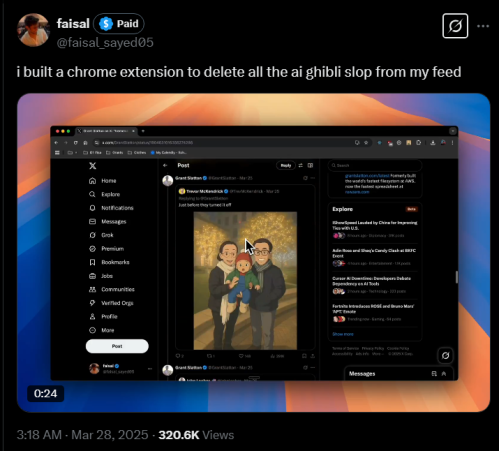Image resolution: width=499 pixels, height=451 pixels.
Task: Select Notifications in the video's X sidebar
Action: point(111,208)
